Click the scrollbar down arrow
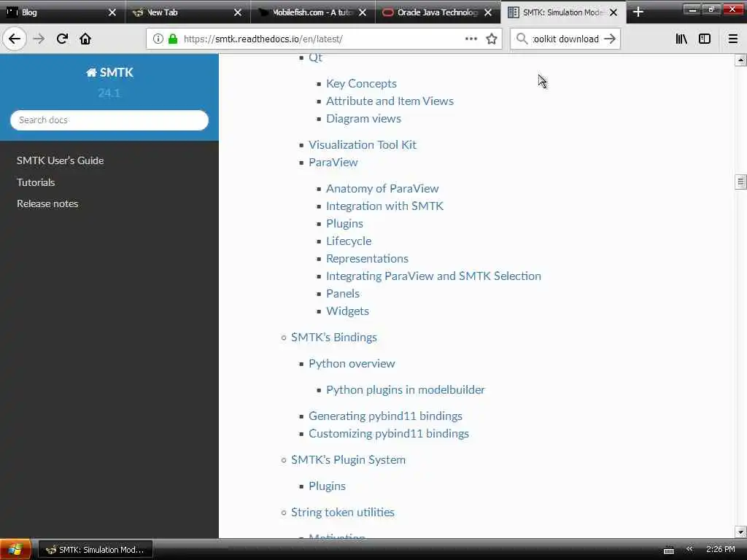 point(740,532)
